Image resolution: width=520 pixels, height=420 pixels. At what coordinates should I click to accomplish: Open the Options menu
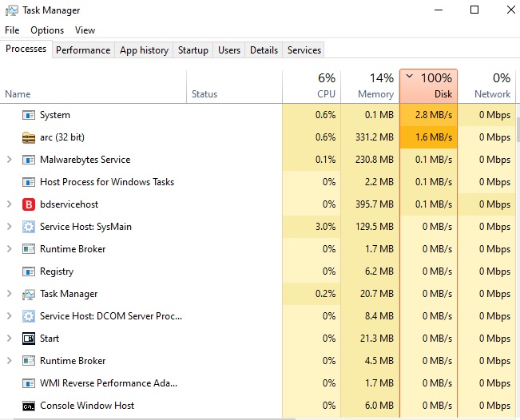point(47,30)
